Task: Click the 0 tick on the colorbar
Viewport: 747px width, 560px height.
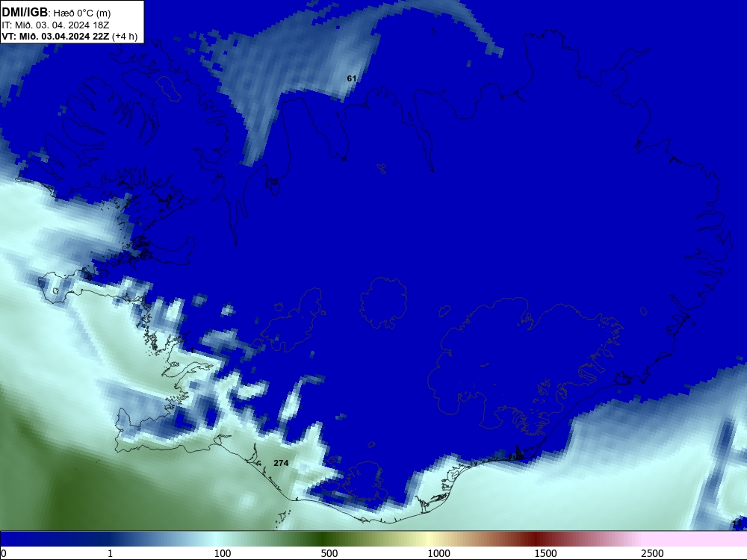Action: point(3,553)
